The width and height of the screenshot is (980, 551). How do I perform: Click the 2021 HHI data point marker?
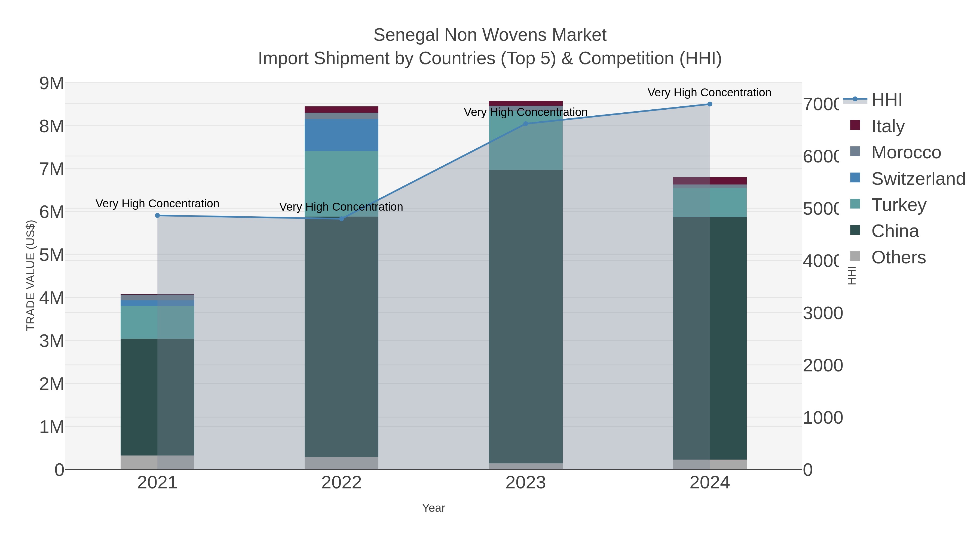(158, 216)
